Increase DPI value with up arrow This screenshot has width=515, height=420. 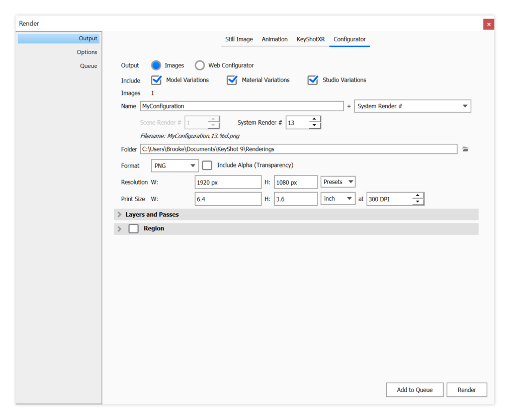click(418, 196)
